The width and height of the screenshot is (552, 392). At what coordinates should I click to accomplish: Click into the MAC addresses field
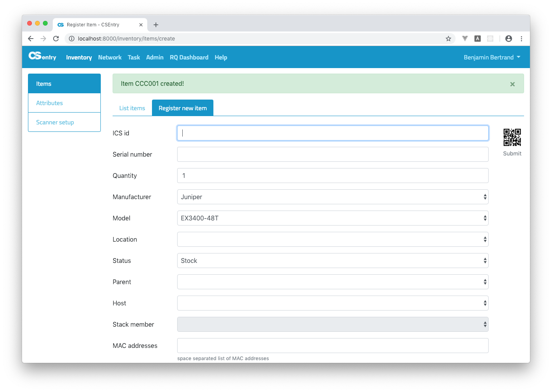coord(332,346)
